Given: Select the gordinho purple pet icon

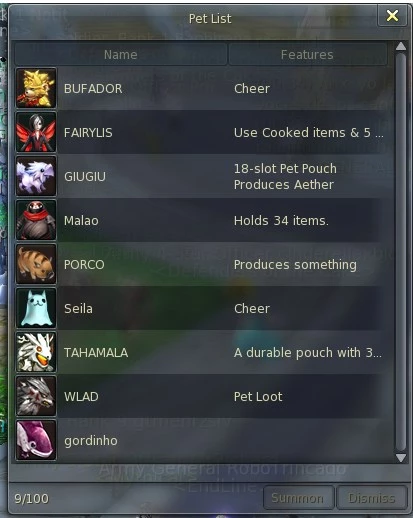Looking at the screenshot, I should click(36, 440).
